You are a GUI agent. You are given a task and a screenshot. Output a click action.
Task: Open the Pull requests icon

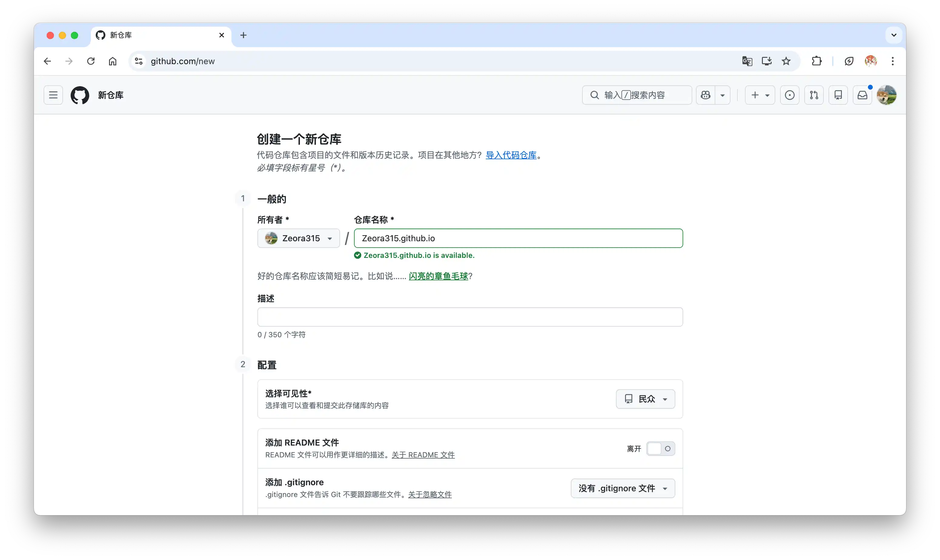[x=813, y=95]
